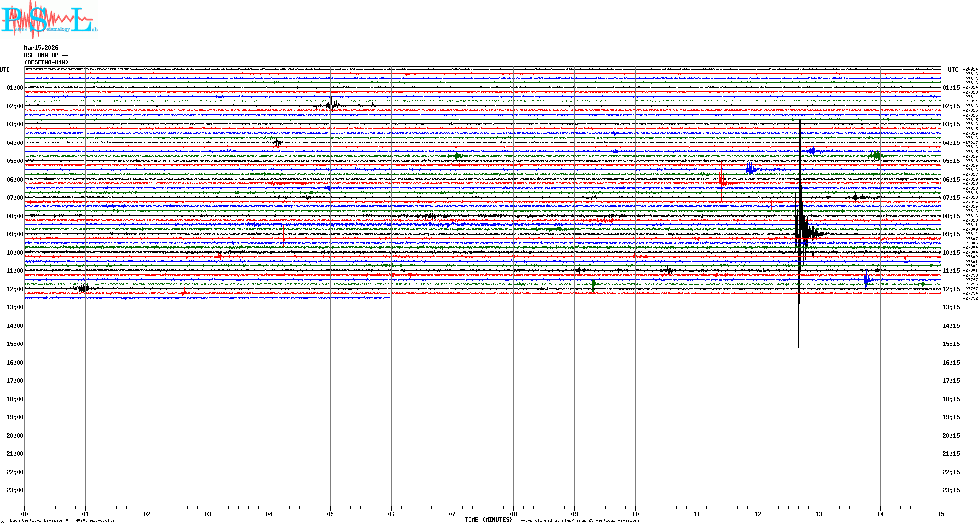Viewport: 980px width, 527px height.
Task: Click the 23:15 time label on right
Action: [951, 490]
